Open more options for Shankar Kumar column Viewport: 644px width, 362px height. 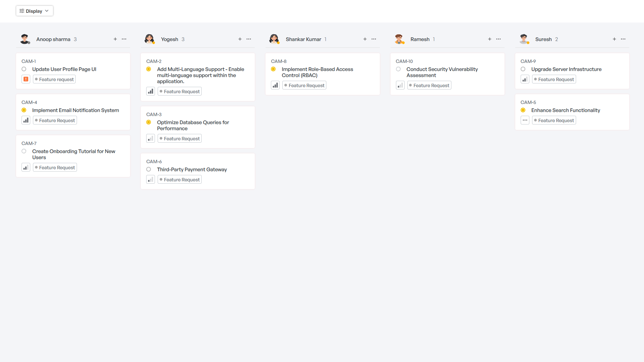point(373,39)
